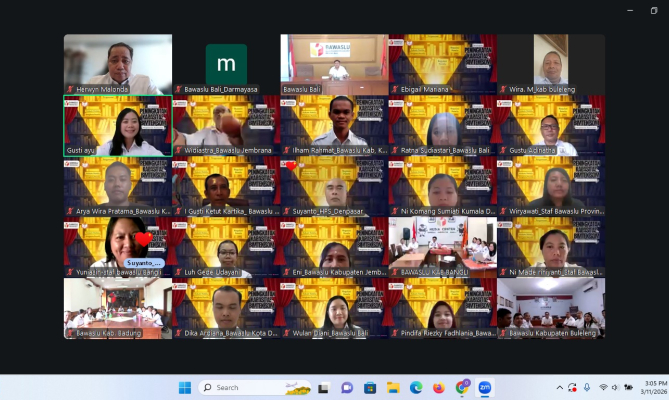Launch Firefox from the taskbar

[x=438, y=387]
